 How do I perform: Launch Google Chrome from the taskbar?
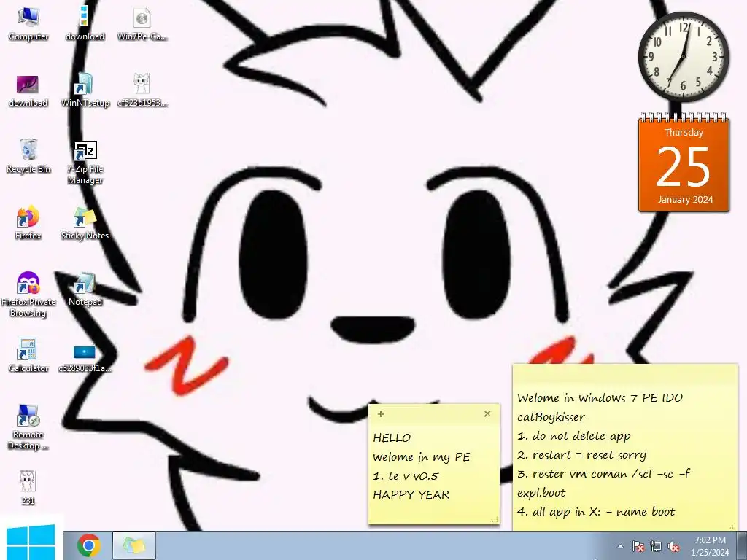[88, 545]
